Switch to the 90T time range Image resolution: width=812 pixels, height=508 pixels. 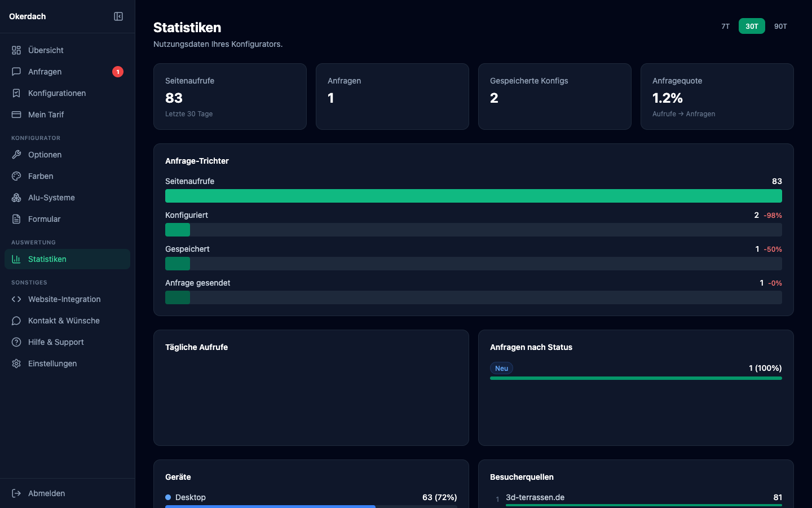pos(780,26)
